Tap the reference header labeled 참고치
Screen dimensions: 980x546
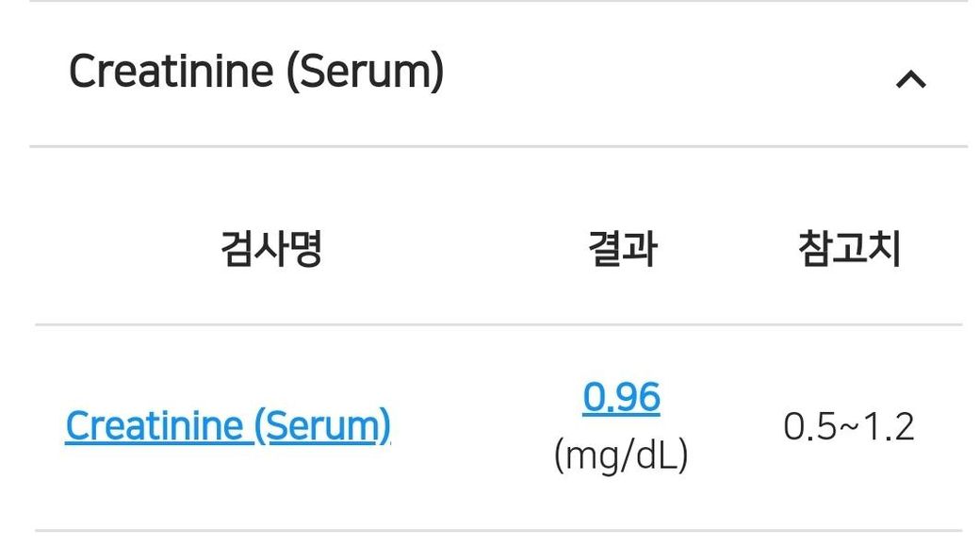pos(849,249)
